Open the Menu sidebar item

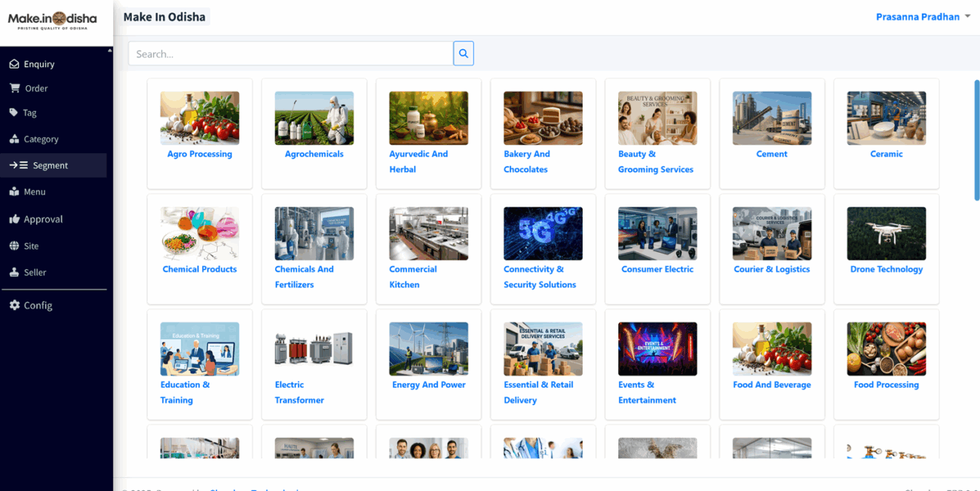coord(34,192)
